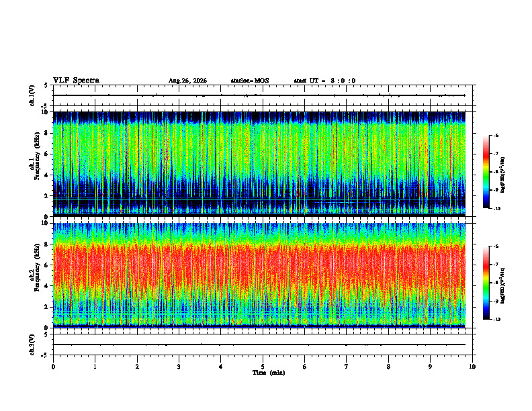Click the ch.2 colorbar log(PSD) label
532x411 pixels.
503,285
